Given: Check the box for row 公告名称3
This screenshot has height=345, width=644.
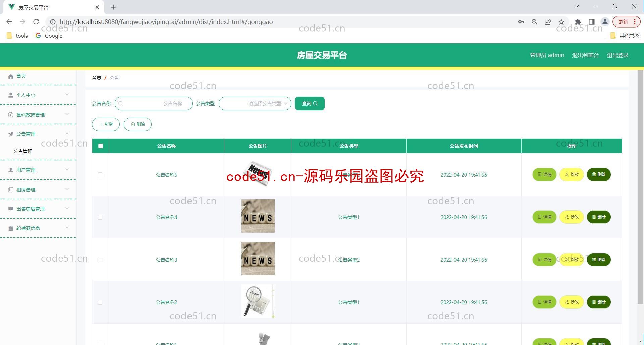Looking at the screenshot, I should 100,260.
